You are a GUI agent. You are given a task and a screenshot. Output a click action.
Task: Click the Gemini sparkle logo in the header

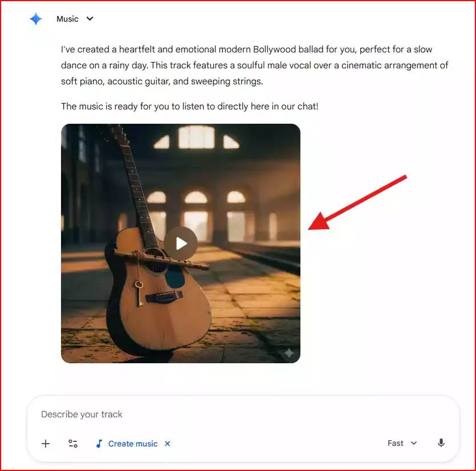pos(36,18)
